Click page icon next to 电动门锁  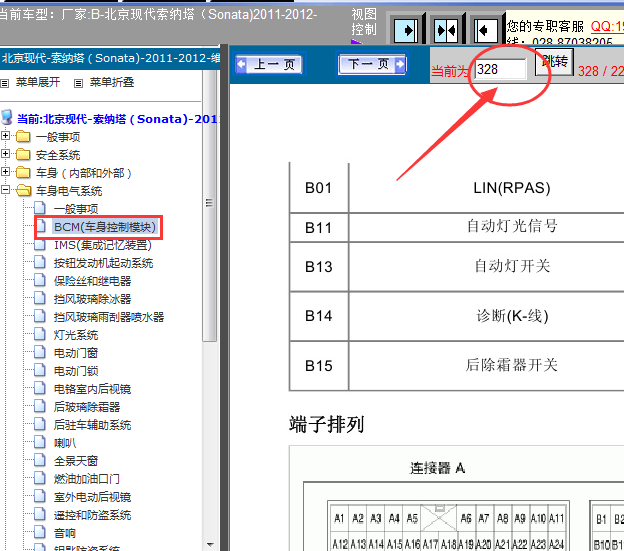[x=40, y=369]
